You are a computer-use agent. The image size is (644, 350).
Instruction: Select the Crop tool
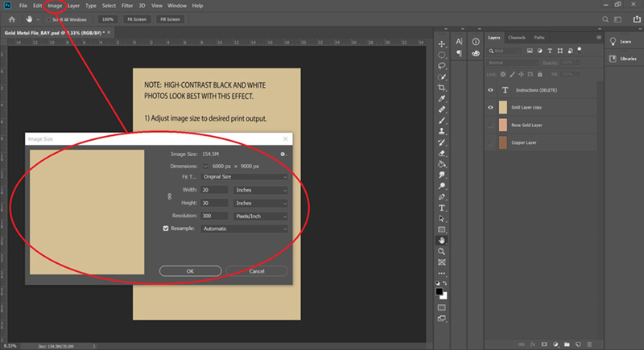441,88
